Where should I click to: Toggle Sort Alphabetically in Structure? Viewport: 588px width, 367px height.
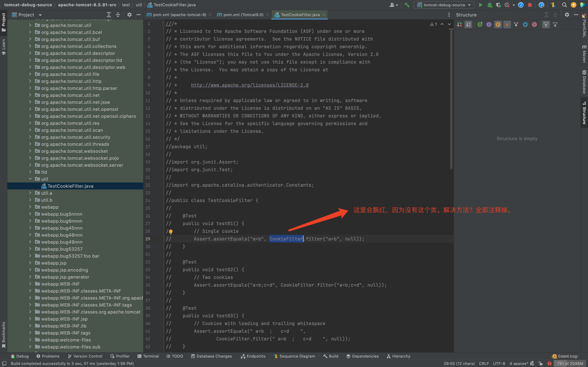[468, 24]
